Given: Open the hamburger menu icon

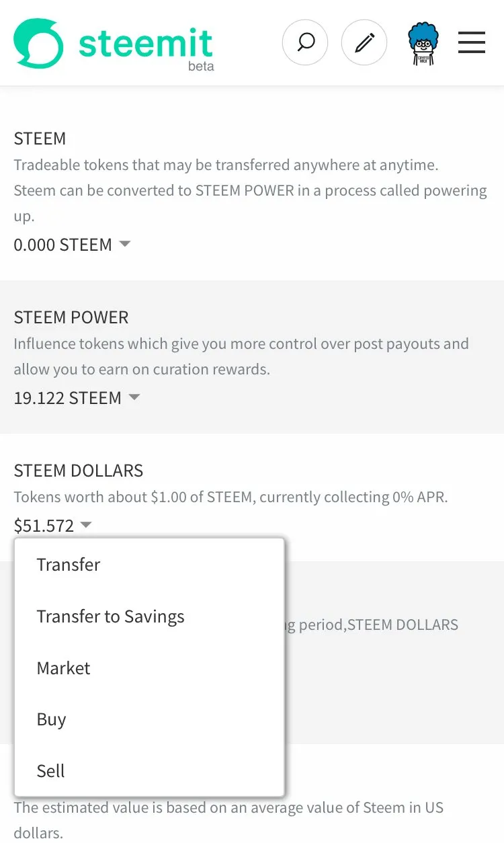Looking at the screenshot, I should [472, 43].
